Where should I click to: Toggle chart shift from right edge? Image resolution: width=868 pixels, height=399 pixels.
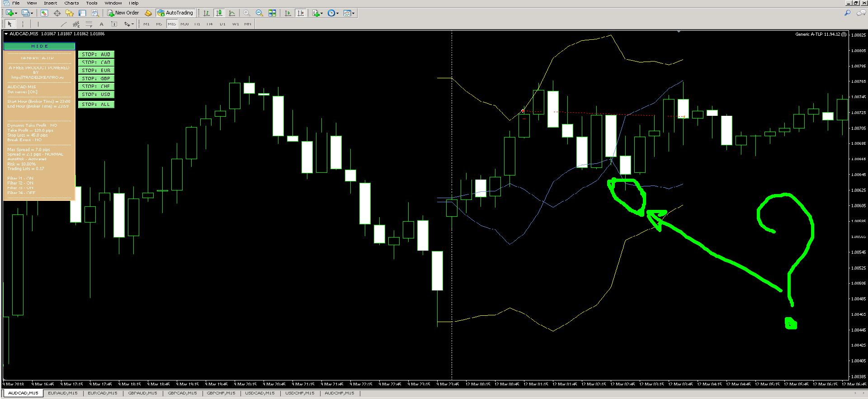(x=301, y=13)
